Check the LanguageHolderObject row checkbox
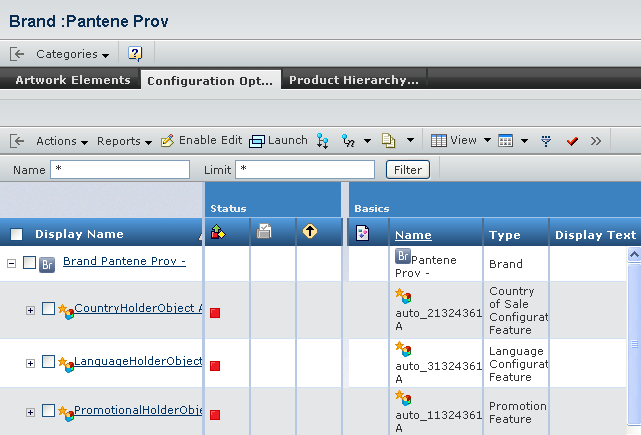This screenshot has width=641, height=435. (x=48, y=361)
